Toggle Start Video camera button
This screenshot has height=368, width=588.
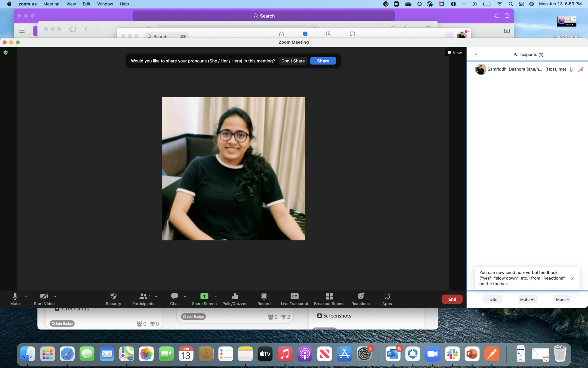click(x=44, y=296)
